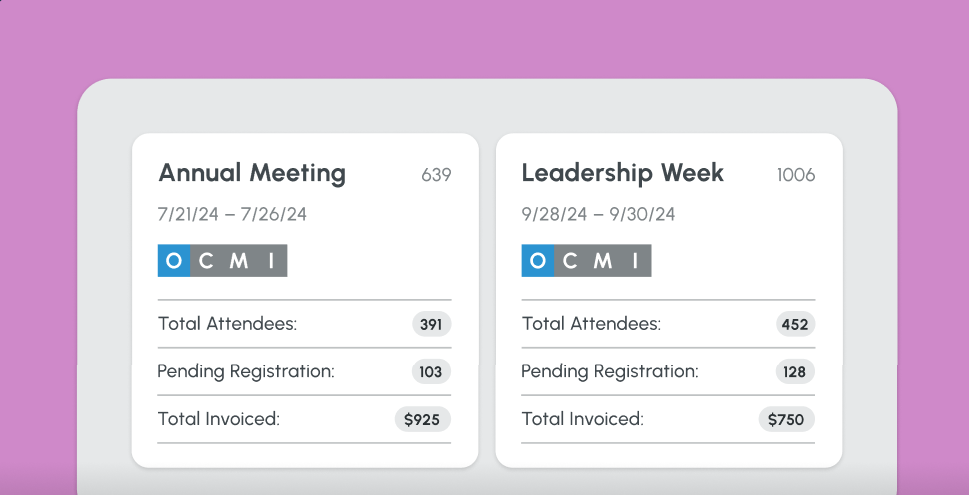The image size is (969, 495).
Task: Click the $925 total invoiced badge
Action: [x=422, y=420]
